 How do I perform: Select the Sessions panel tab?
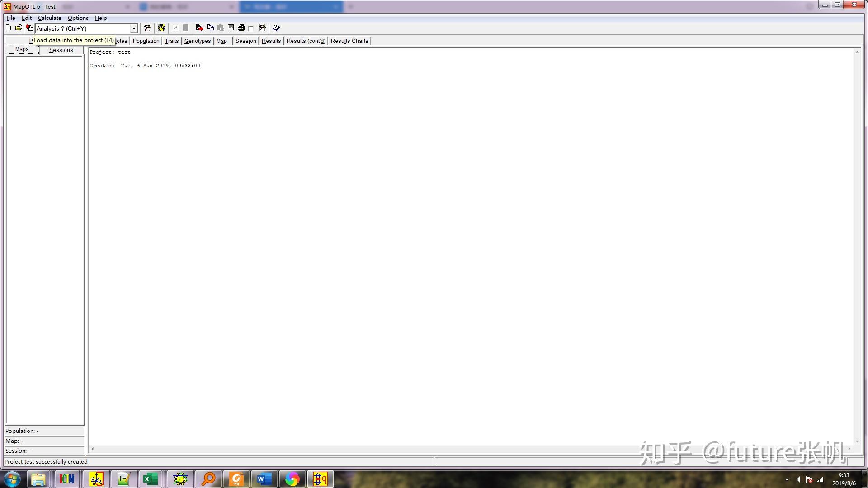point(61,50)
